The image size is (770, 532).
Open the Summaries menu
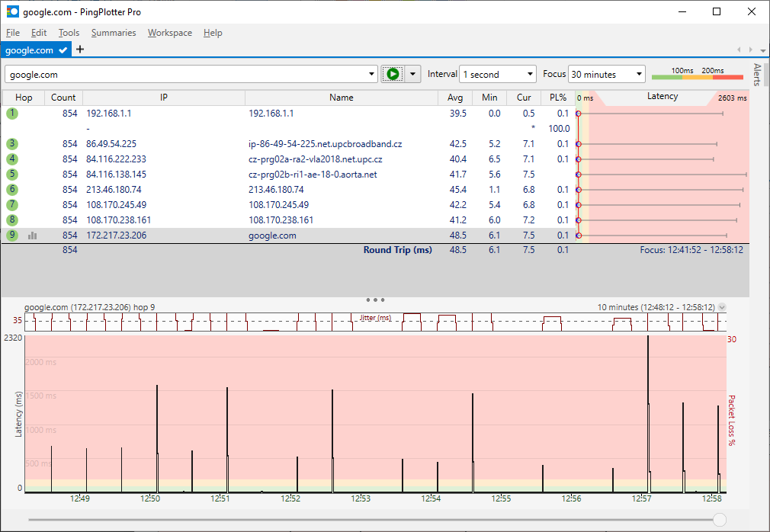pyautogui.click(x=114, y=33)
